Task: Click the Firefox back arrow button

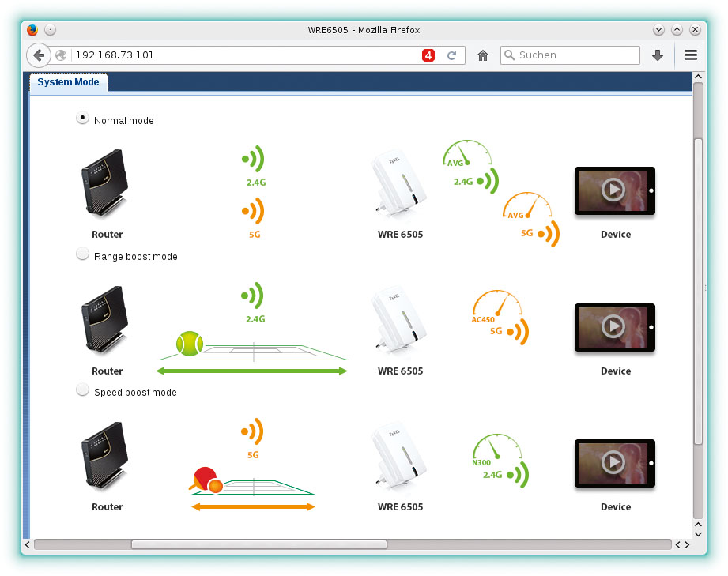Action: (39, 55)
